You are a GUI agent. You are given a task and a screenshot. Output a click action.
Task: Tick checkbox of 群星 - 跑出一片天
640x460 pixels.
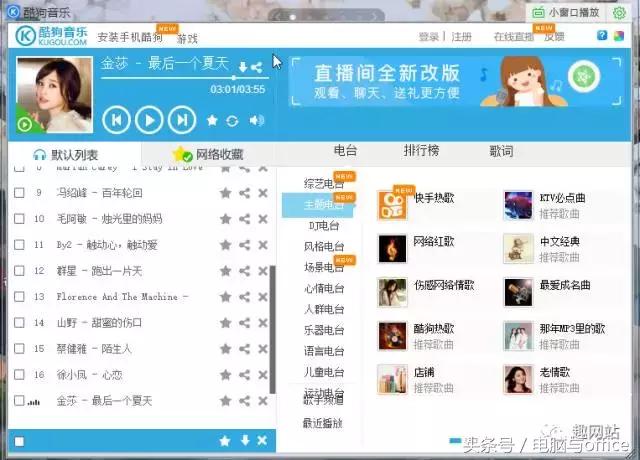pyautogui.click(x=19, y=271)
